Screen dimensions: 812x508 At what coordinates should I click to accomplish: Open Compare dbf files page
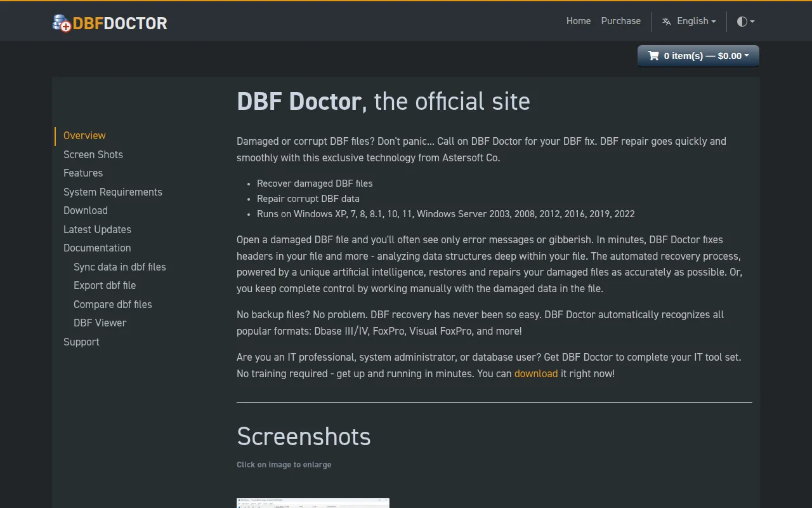(113, 304)
